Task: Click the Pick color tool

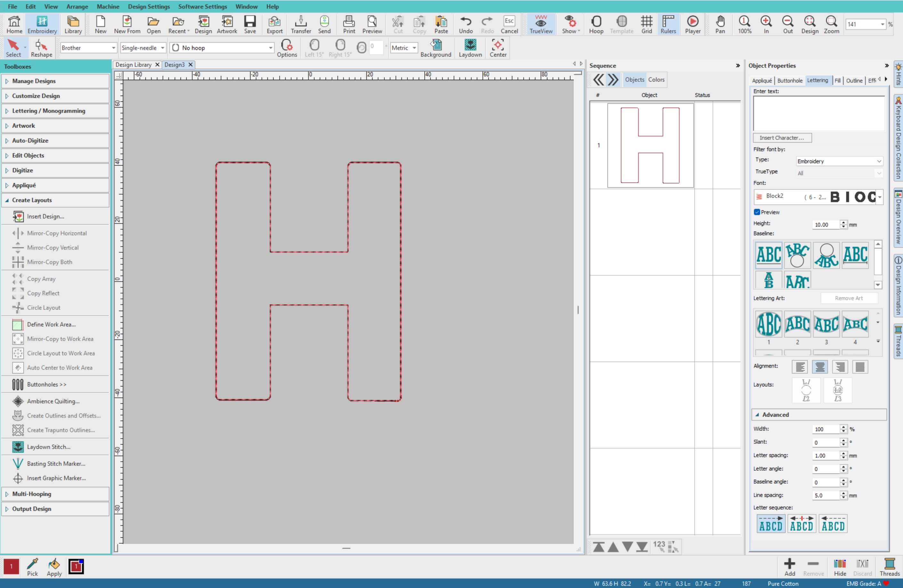Action: (32, 567)
